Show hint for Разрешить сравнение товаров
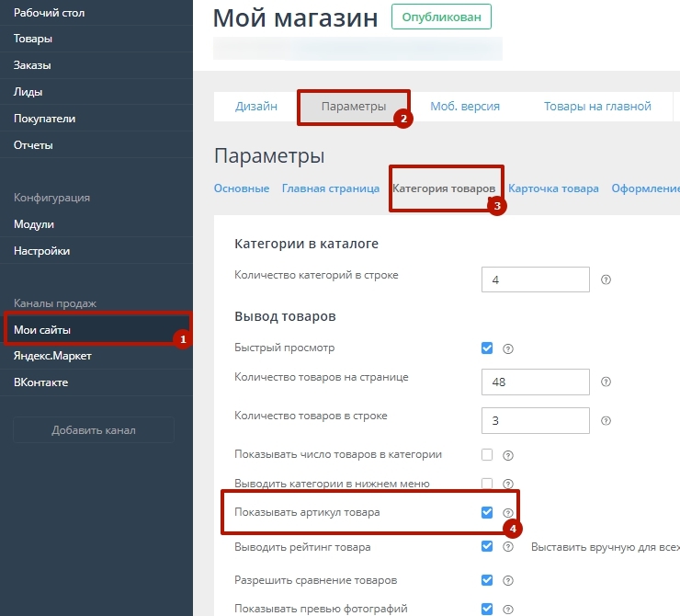The image size is (680, 616). point(508,580)
